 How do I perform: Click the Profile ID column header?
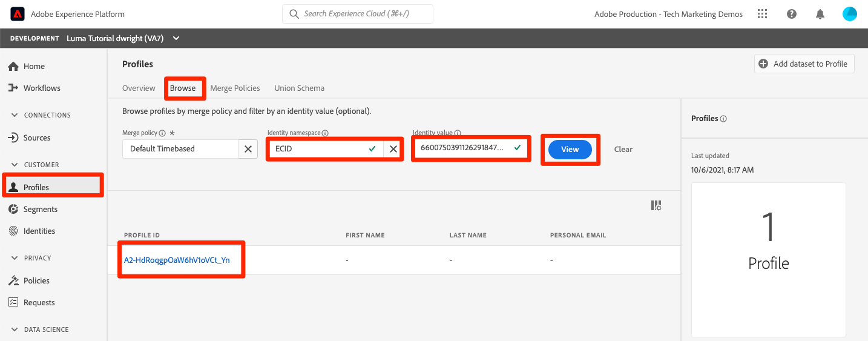click(x=142, y=235)
